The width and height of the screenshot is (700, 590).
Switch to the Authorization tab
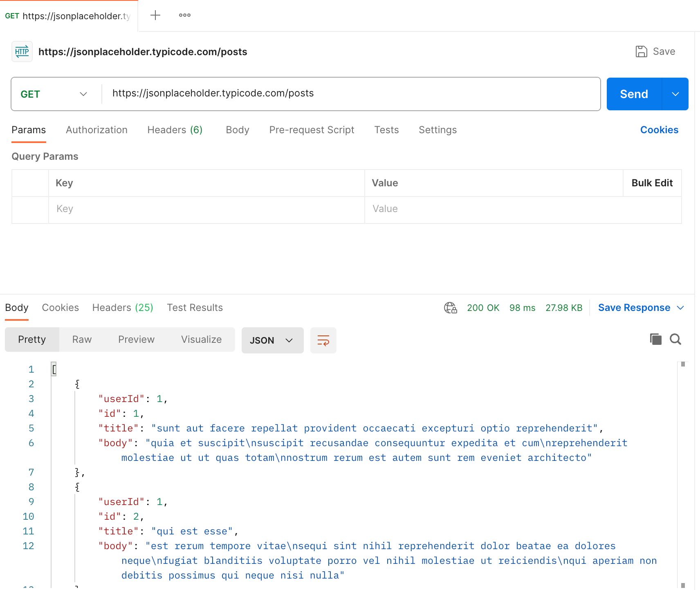click(96, 130)
